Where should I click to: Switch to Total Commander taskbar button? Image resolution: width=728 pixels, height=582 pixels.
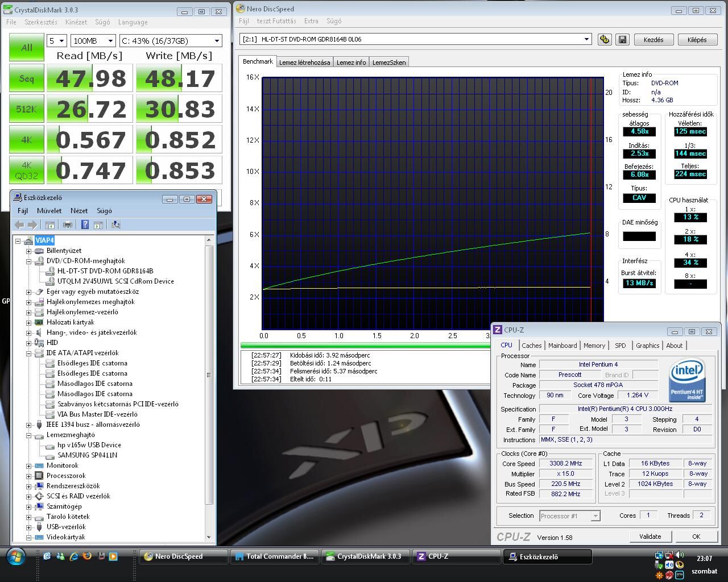pyautogui.click(x=275, y=556)
